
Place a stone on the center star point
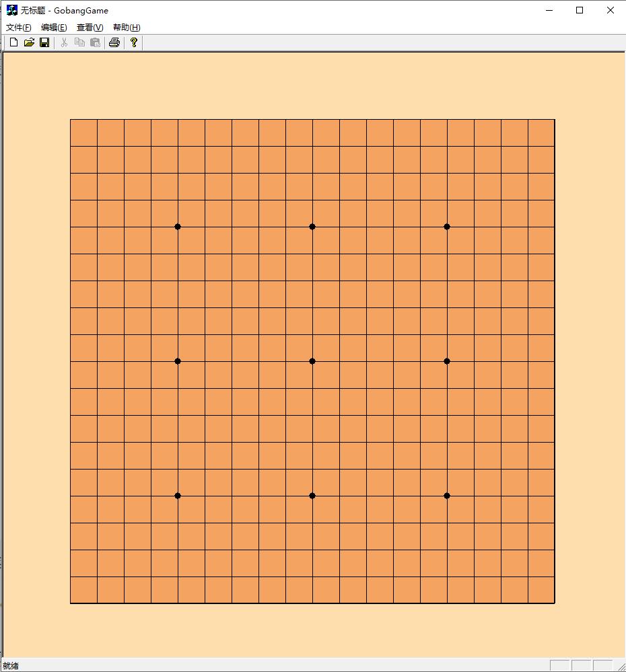[x=312, y=361]
